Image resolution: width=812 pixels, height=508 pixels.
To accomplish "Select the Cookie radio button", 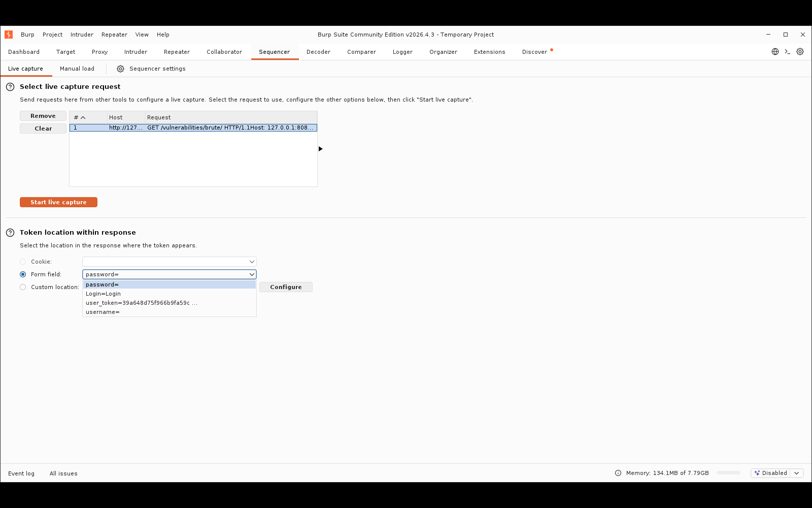I will (x=23, y=262).
